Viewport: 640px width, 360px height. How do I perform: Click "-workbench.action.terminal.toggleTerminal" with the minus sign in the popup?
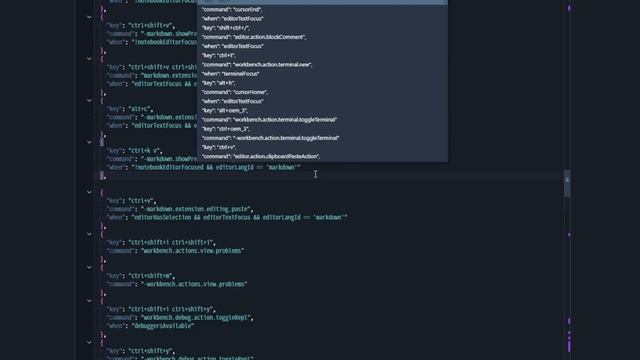tap(271, 138)
